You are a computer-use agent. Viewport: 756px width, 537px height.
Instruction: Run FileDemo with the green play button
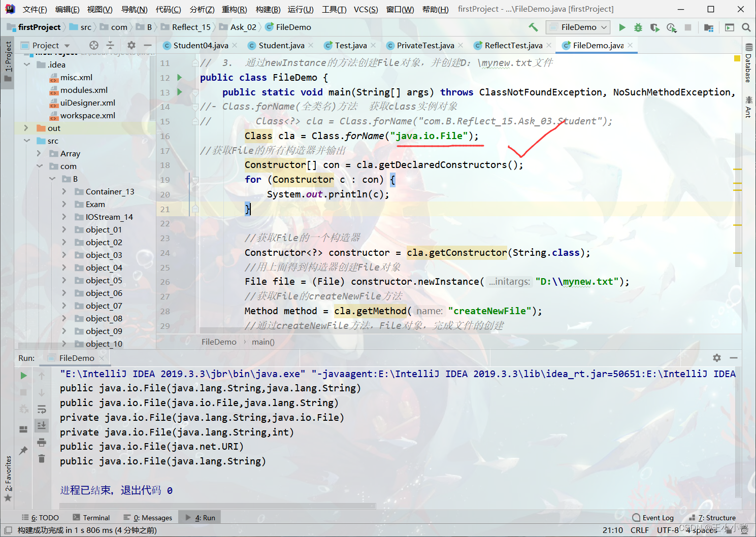click(622, 27)
